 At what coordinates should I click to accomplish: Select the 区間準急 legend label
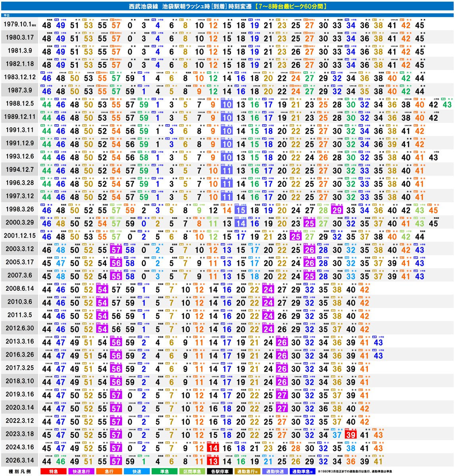pos(191,472)
